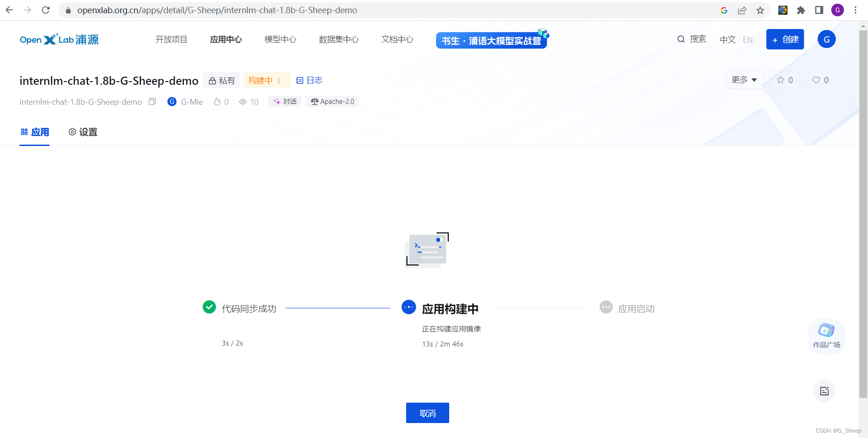Click the colorful extension icon in toolbar
This screenshot has width=868, height=438.
pos(783,10)
